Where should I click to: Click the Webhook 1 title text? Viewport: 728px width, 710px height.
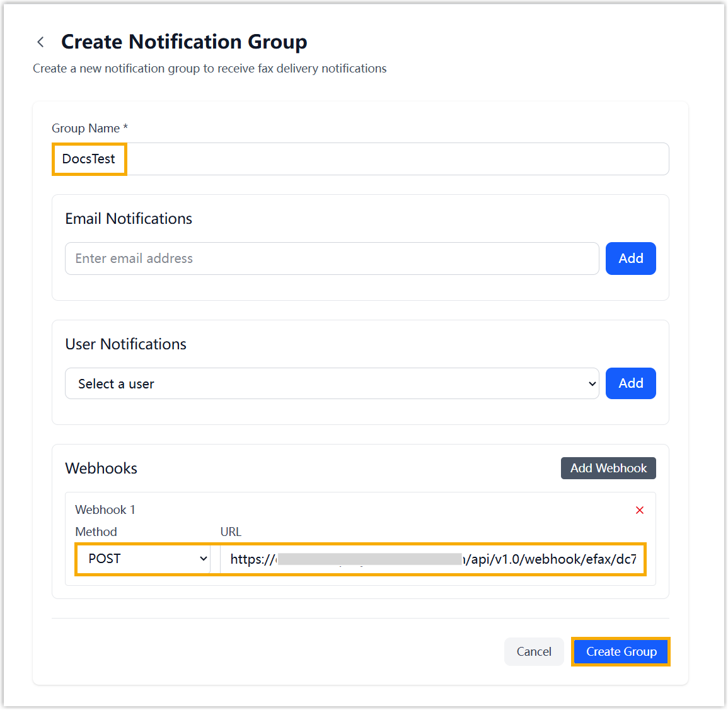pyautogui.click(x=105, y=509)
